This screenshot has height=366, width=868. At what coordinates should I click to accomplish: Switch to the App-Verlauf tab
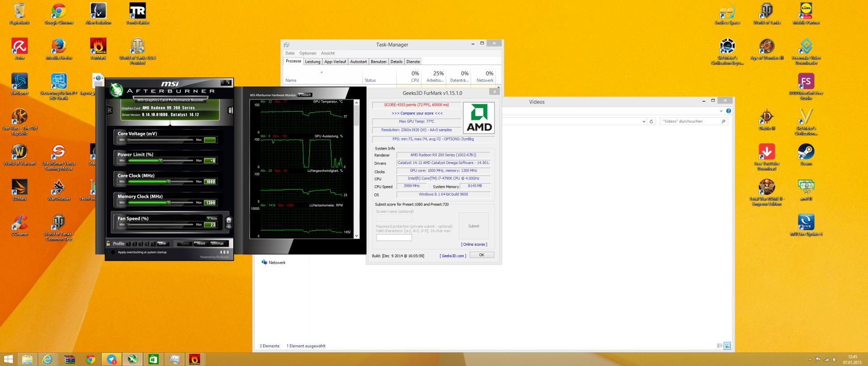pos(335,61)
